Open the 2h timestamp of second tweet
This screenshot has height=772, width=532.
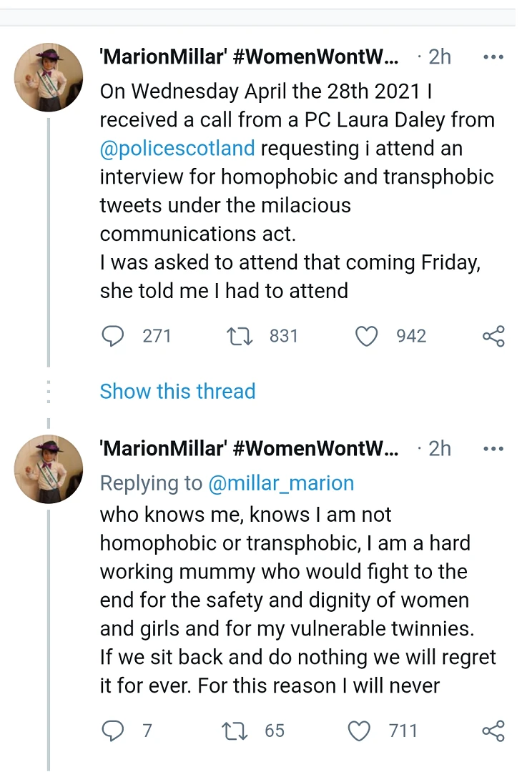click(x=439, y=449)
